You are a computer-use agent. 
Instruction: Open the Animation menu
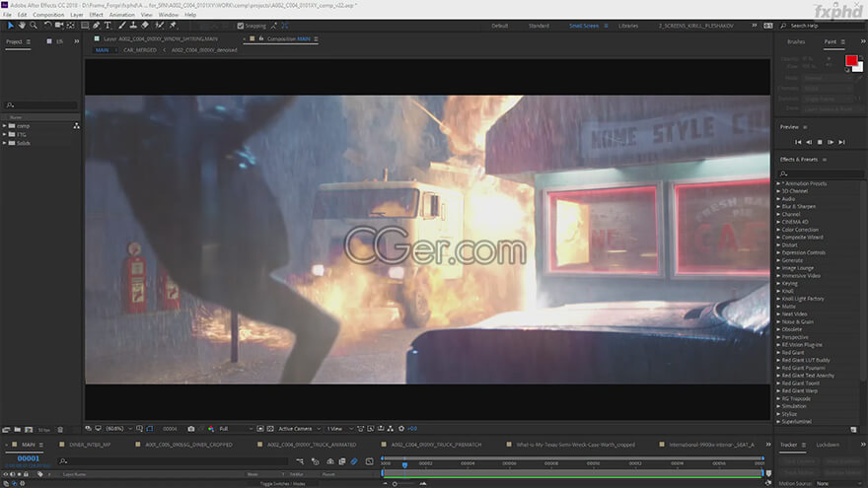121,15
